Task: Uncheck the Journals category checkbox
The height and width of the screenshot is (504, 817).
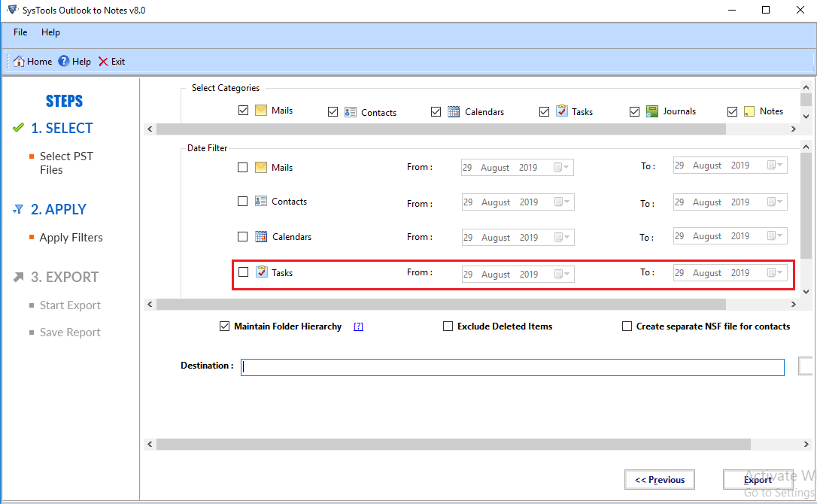Action: click(x=635, y=112)
